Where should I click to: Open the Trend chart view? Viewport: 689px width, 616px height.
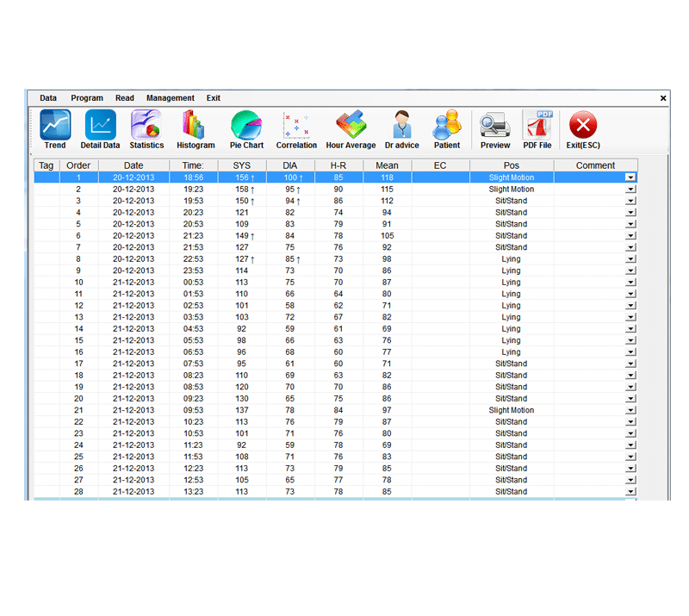[x=55, y=129]
